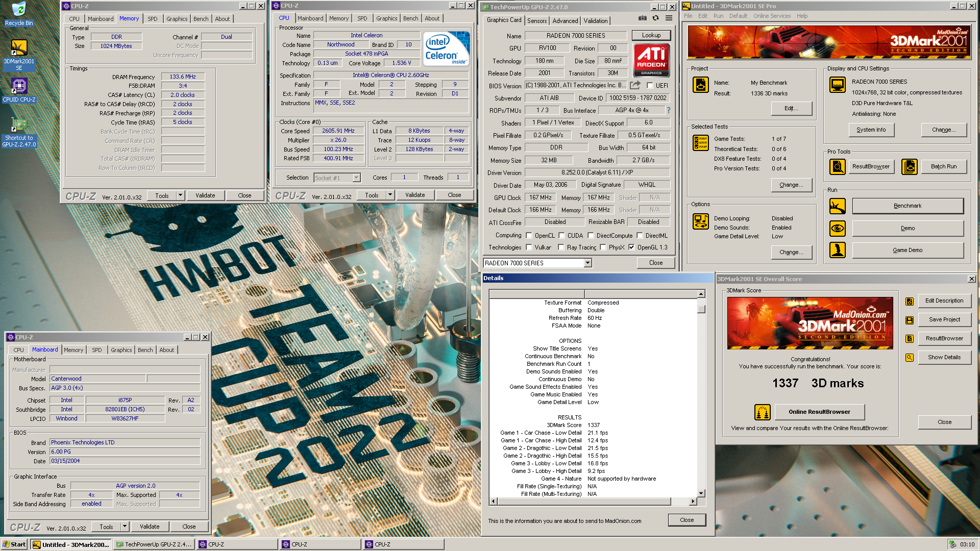This screenshot has width=980, height=551.
Task: Open Tools dropdown arrow in CPU-Z Mainboard window
Action: coord(125,527)
